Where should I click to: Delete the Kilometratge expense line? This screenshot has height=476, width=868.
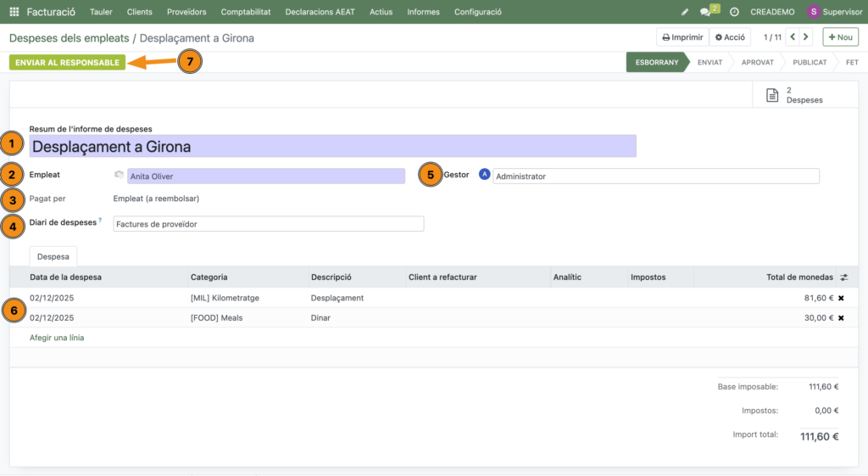[x=841, y=299]
